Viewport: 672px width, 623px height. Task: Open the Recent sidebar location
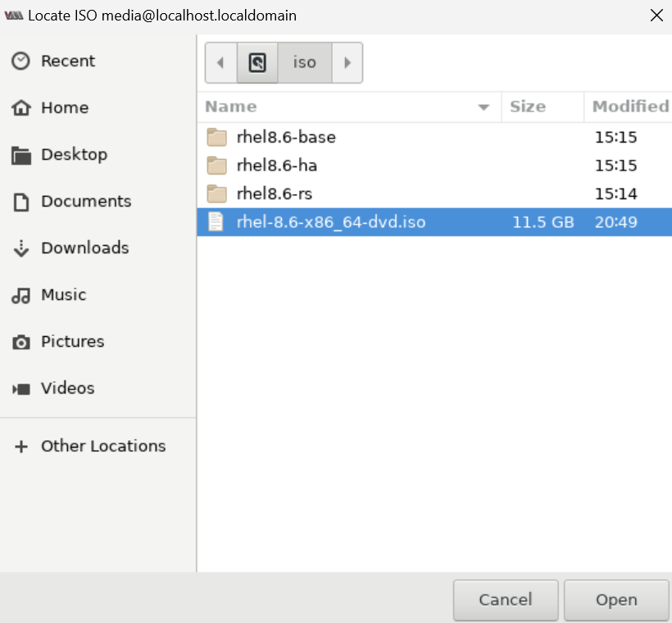[98, 61]
